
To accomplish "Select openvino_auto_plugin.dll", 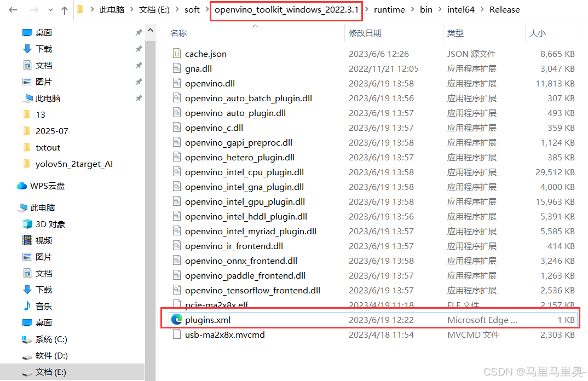I will click(235, 113).
